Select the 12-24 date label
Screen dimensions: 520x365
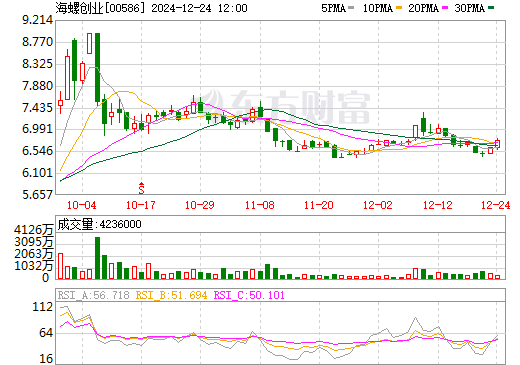tap(496, 205)
